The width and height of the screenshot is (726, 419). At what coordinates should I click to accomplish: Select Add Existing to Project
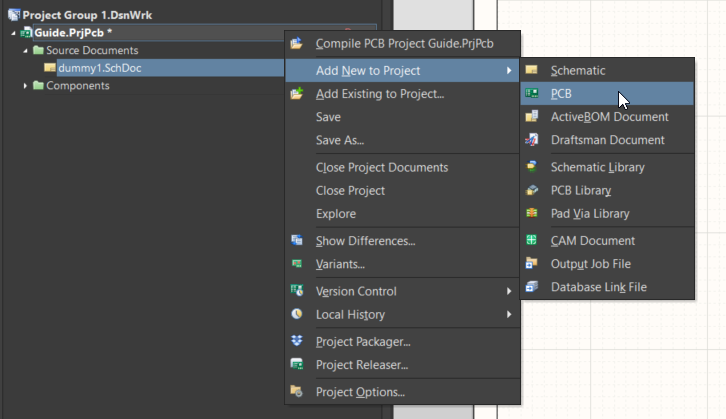379,94
